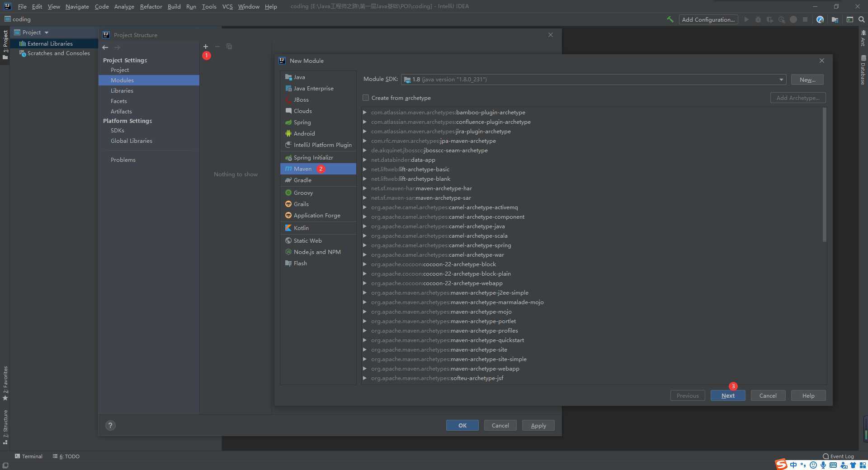Select Spring module type
Viewport: 868px width, 470px height.
[x=318, y=122]
